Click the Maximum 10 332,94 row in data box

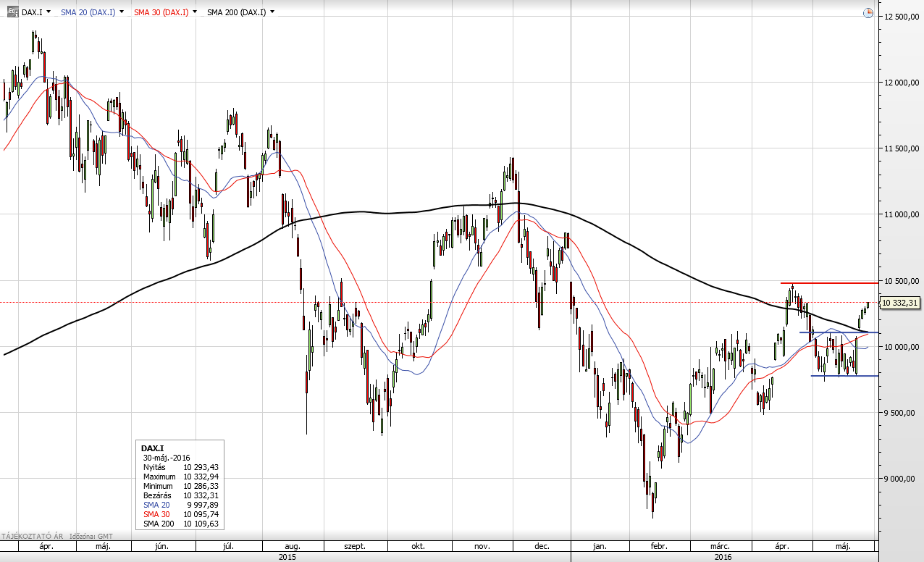181,477
